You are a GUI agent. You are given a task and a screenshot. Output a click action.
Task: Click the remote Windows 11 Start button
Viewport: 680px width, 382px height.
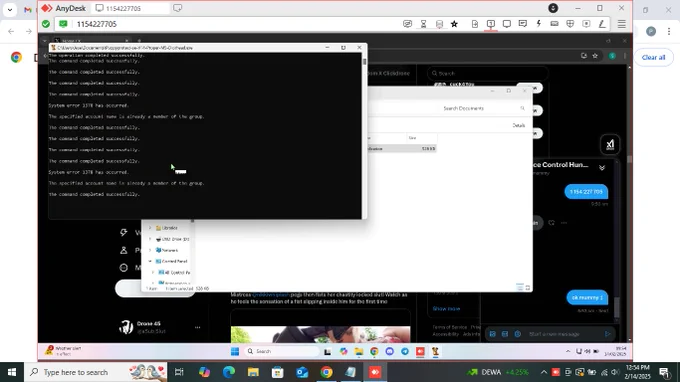click(x=235, y=352)
